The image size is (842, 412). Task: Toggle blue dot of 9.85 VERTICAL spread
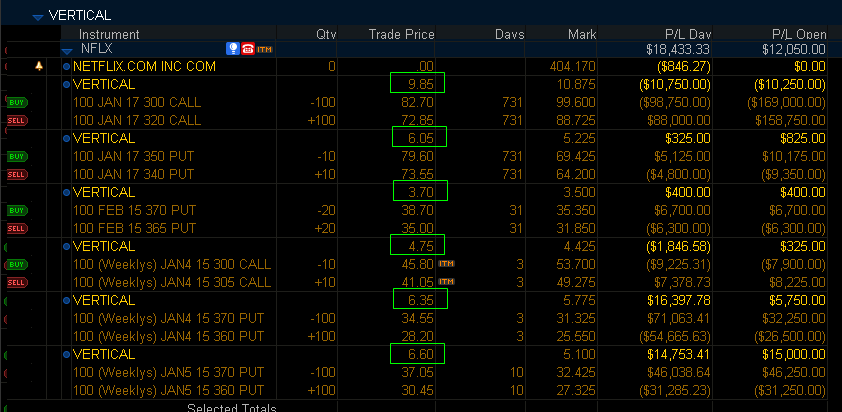pos(67,84)
